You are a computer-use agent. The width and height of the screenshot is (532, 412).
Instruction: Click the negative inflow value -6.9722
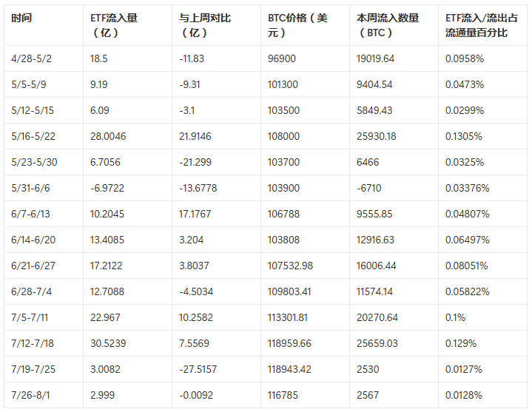click(x=108, y=188)
